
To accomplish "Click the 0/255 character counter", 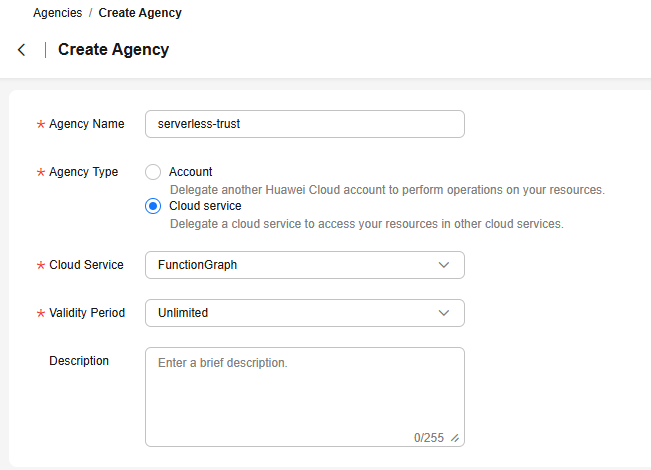I will point(428,438).
